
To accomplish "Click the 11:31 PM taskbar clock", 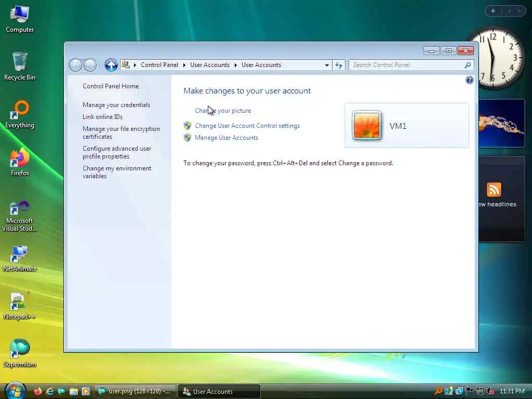I will (x=512, y=391).
